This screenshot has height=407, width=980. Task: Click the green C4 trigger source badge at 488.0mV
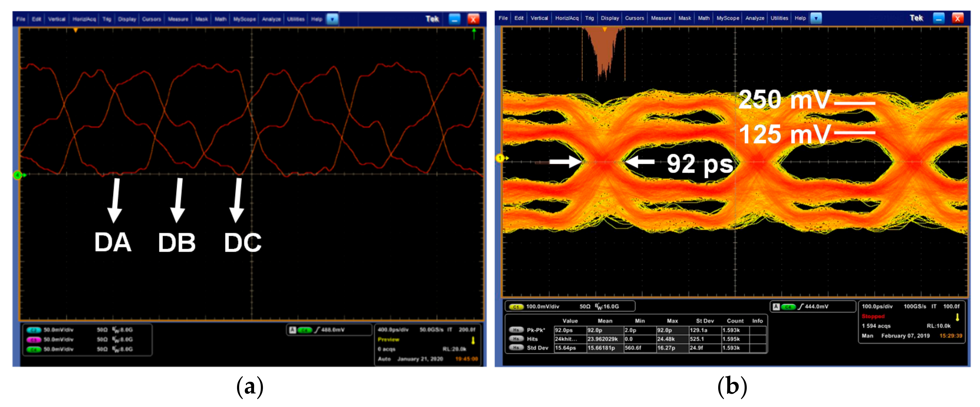(x=305, y=330)
